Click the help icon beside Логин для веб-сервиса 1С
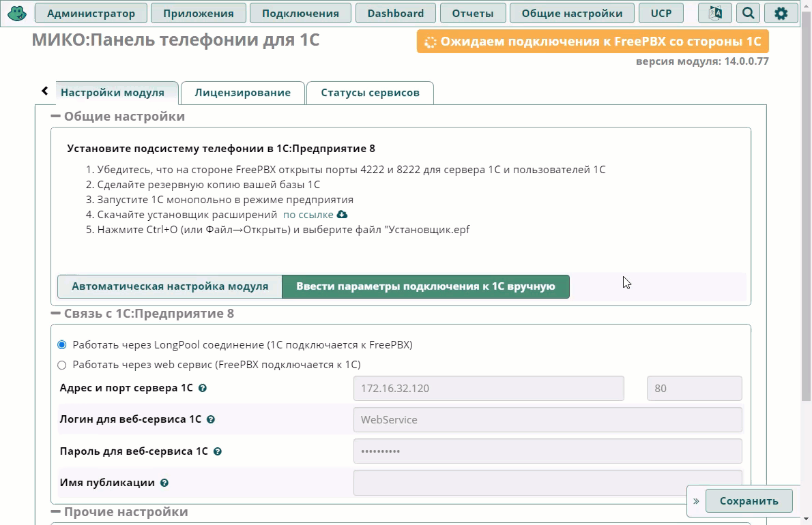 pyautogui.click(x=211, y=419)
